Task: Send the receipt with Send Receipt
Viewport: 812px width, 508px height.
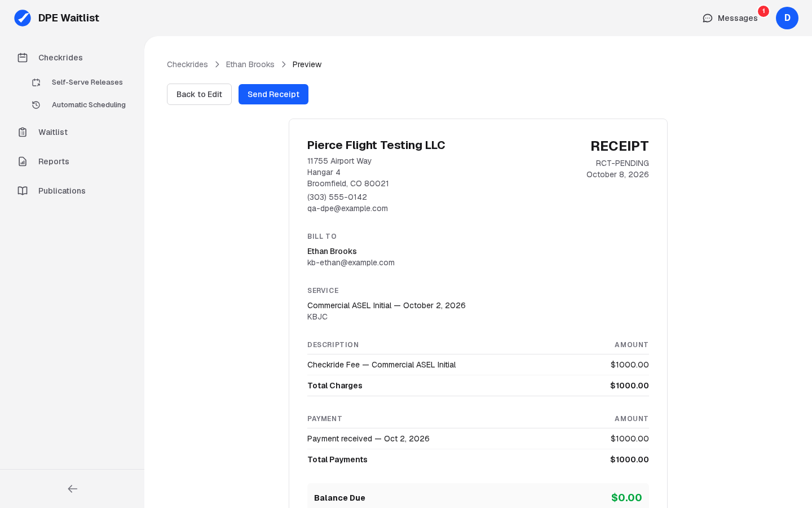Action: click(x=273, y=94)
